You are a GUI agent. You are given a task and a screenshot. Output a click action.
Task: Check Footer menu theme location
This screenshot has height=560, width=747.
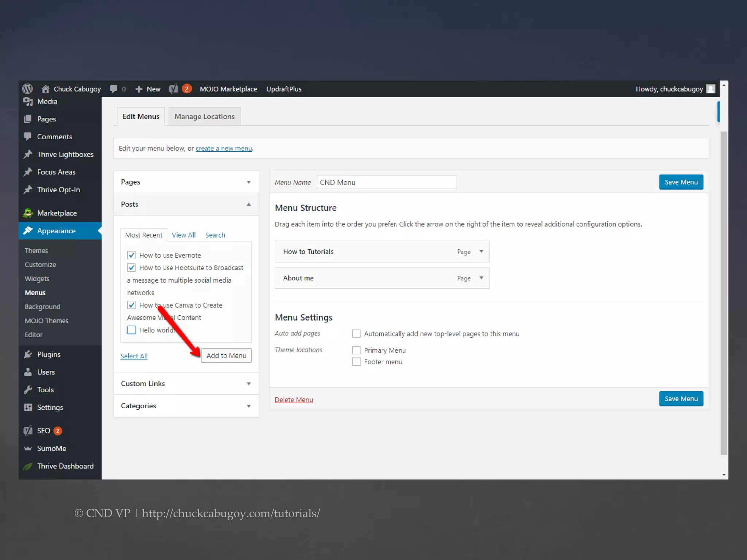point(356,362)
